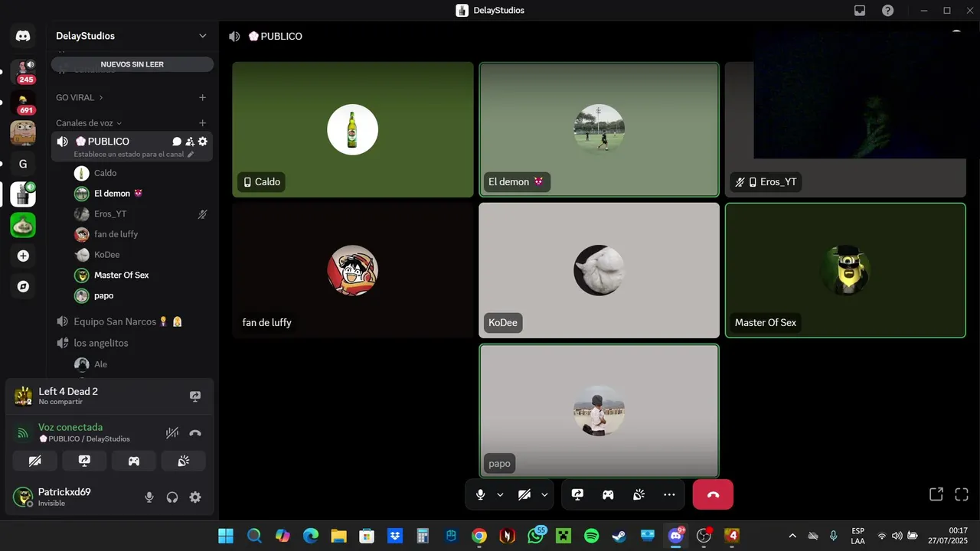Join the Equipo San Narcos voice channel
Screen dimensions: 980x551
pos(132,321)
